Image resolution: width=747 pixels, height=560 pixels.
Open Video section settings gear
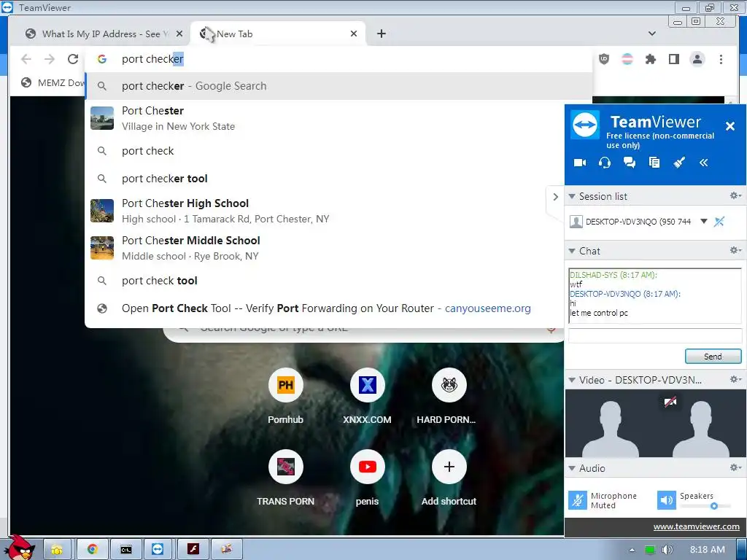point(735,379)
